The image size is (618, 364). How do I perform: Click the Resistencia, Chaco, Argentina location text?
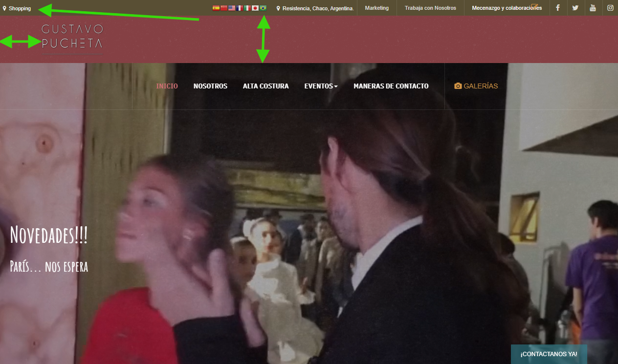pos(318,8)
